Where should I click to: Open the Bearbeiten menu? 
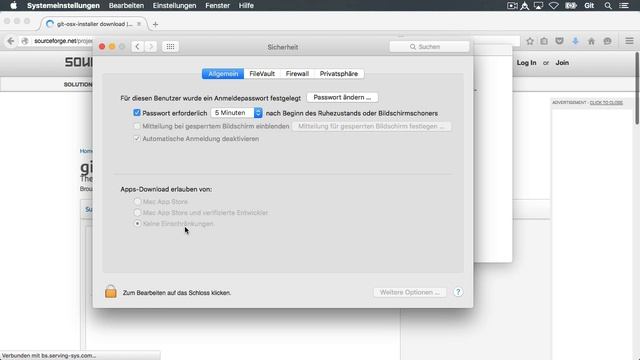click(x=126, y=6)
